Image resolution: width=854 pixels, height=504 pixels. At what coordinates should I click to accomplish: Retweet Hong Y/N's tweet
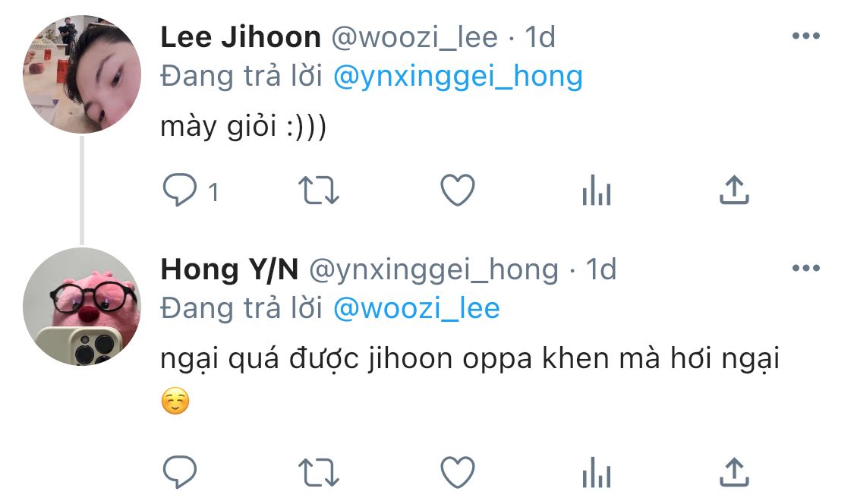point(319,472)
